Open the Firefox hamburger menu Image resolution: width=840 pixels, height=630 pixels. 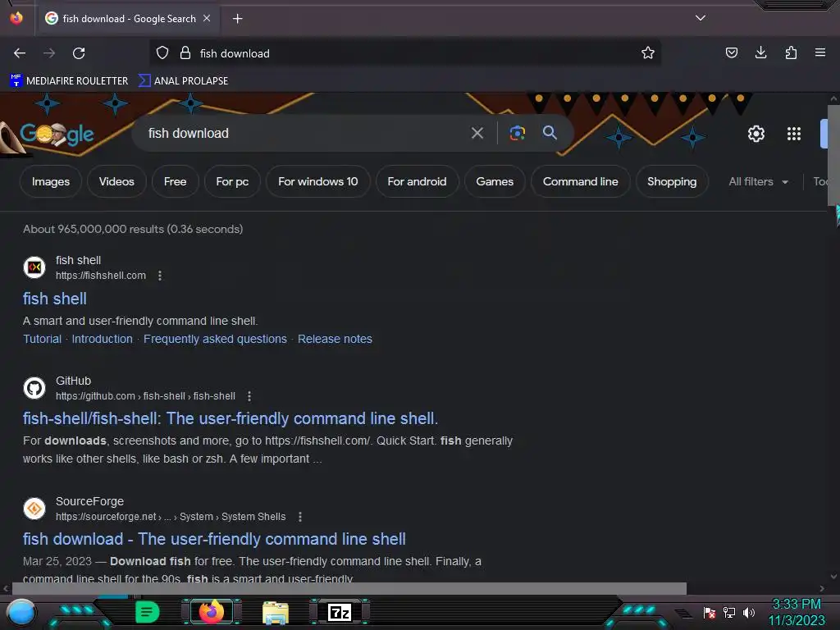click(820, 53)
